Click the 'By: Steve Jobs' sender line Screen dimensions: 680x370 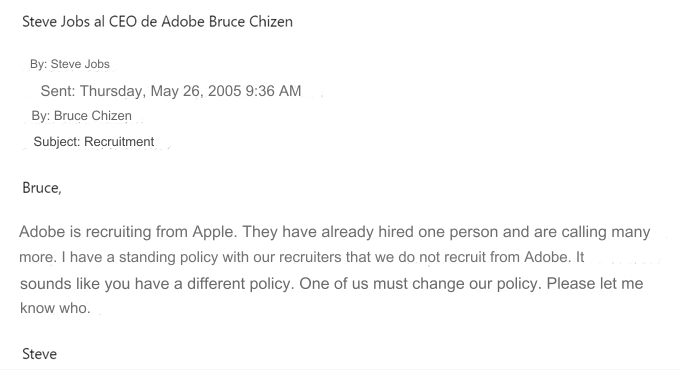[70, 64]
